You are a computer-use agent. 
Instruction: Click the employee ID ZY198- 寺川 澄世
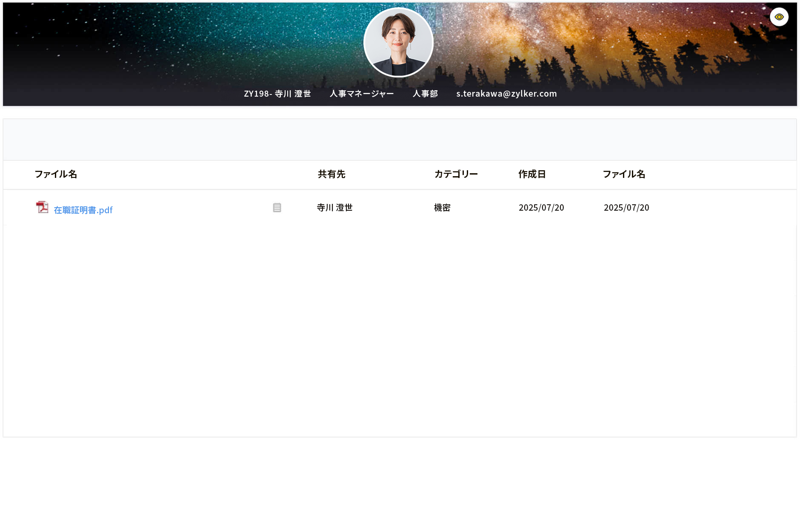277,94
